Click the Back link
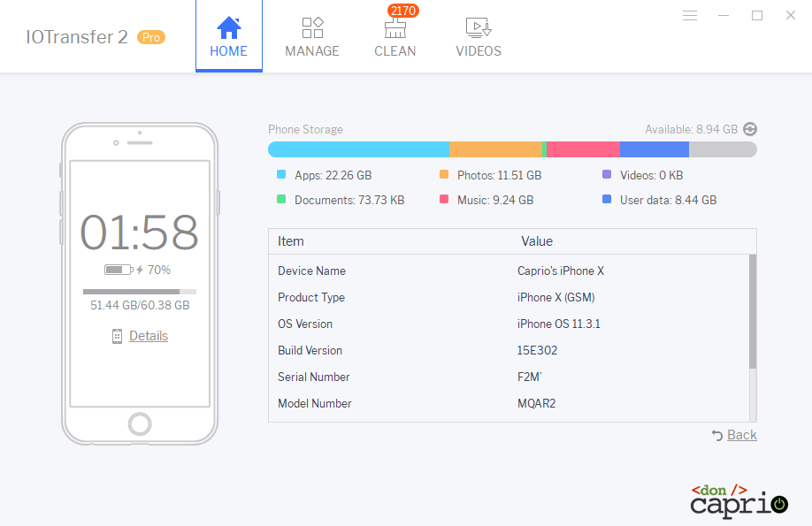This screenshot has width=812, height=526. 742,435
